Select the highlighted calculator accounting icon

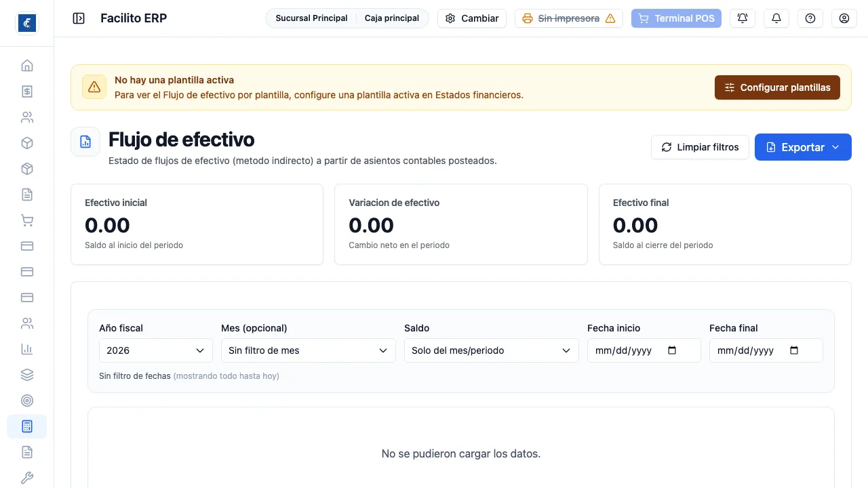pos(27,426)
